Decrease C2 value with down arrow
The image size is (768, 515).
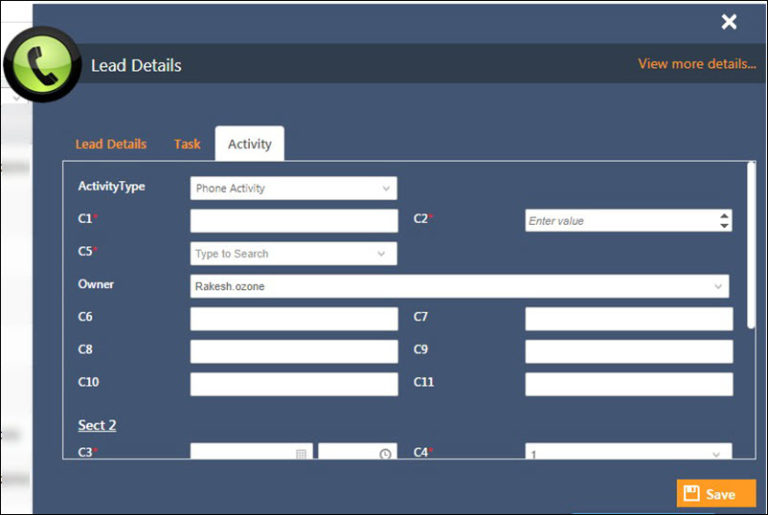tap(724, 225)
